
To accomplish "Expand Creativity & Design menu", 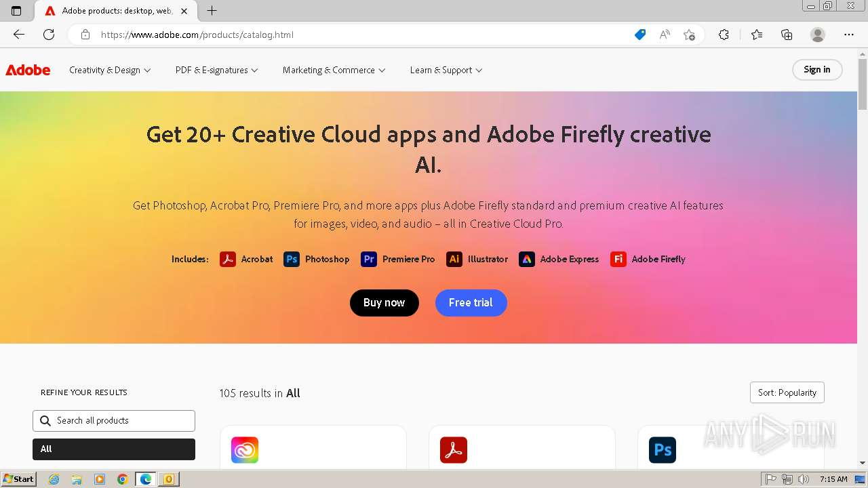I will click(110, 70).
